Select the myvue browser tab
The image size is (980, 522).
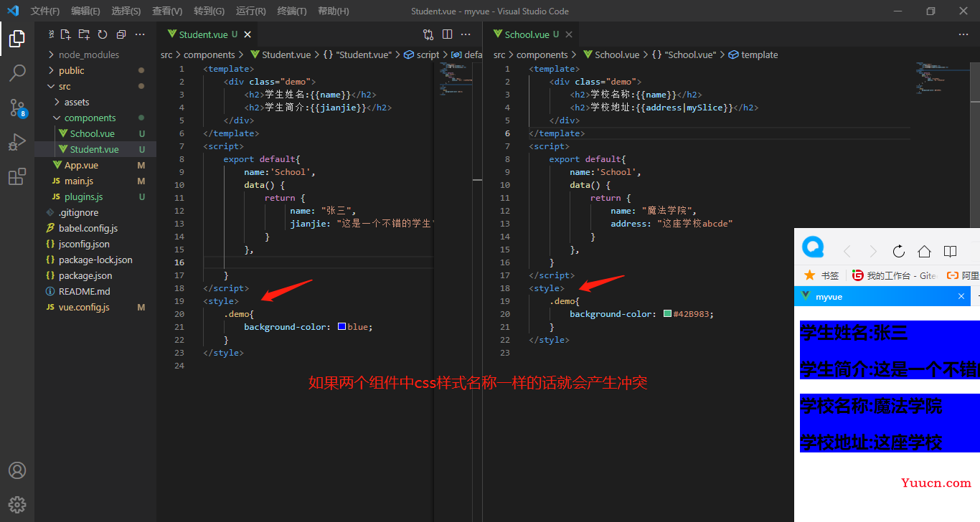coord(882,296)
